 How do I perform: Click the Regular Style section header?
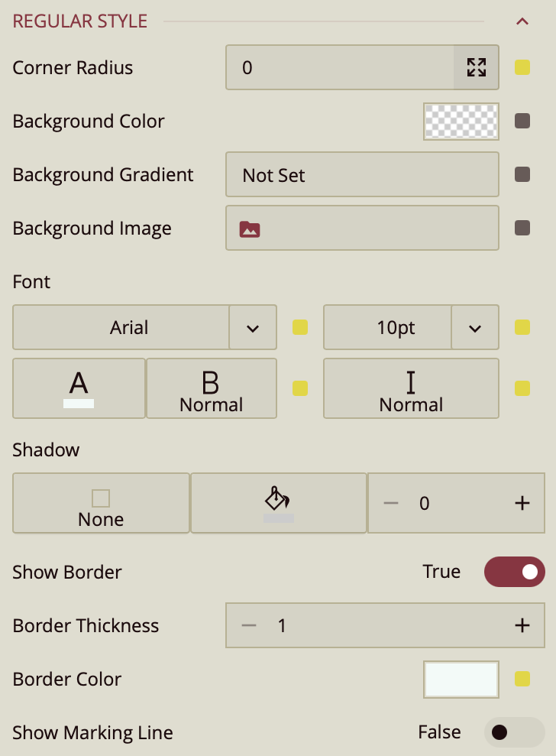coord(80,21)
